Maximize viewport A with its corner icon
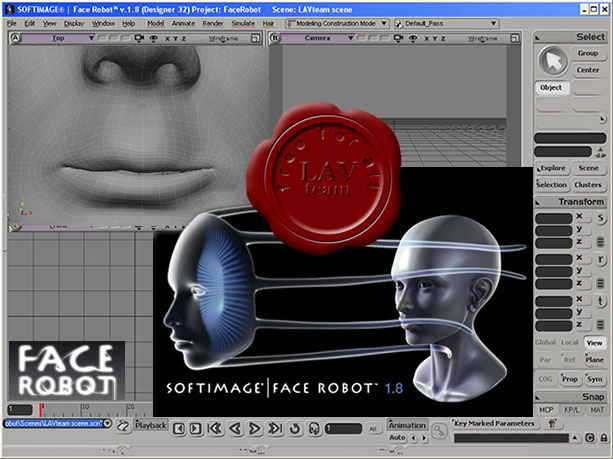Screen dimensions: 613x459 pos(255,38)
